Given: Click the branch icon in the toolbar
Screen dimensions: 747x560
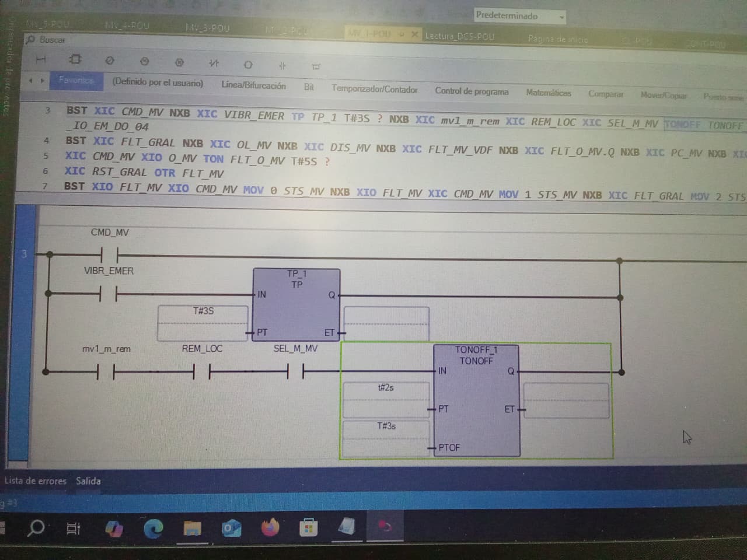Looking at the screenshot, I should pyautogui.click(x=317, y=66).
